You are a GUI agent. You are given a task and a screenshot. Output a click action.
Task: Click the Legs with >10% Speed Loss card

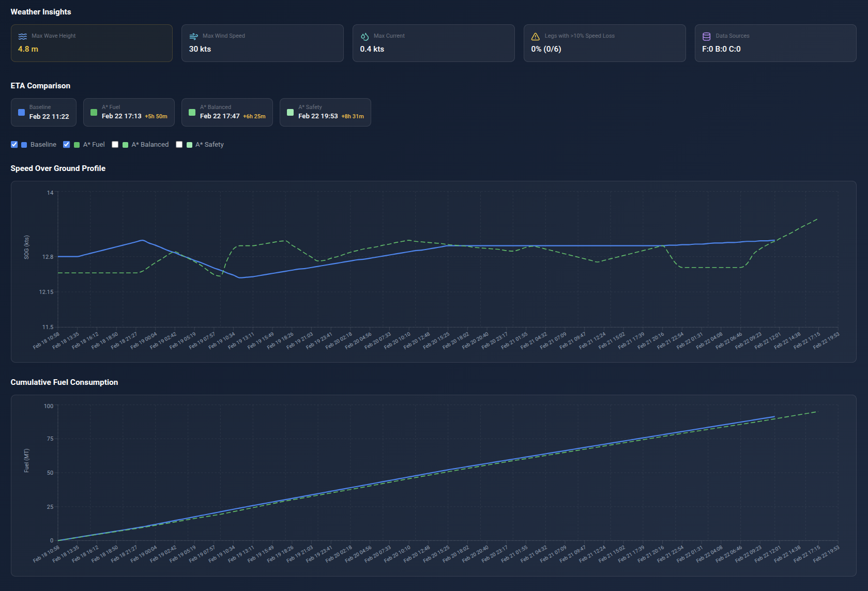point(604,43)
